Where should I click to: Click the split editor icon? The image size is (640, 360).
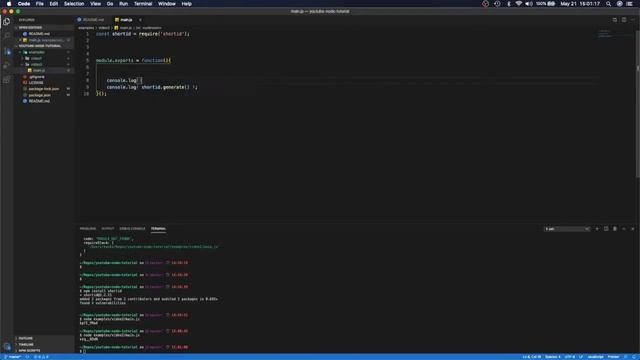point(624,20)
